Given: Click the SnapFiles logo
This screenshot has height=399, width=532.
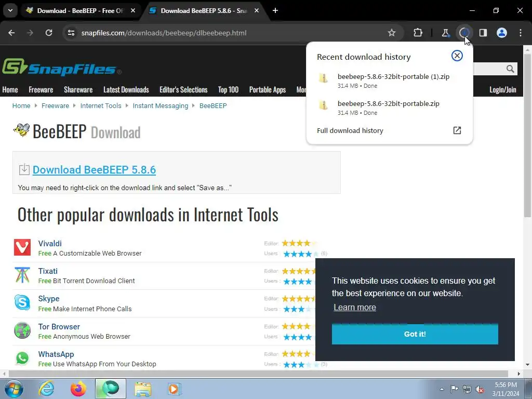Looking at the screenshot, I should 61,67.
